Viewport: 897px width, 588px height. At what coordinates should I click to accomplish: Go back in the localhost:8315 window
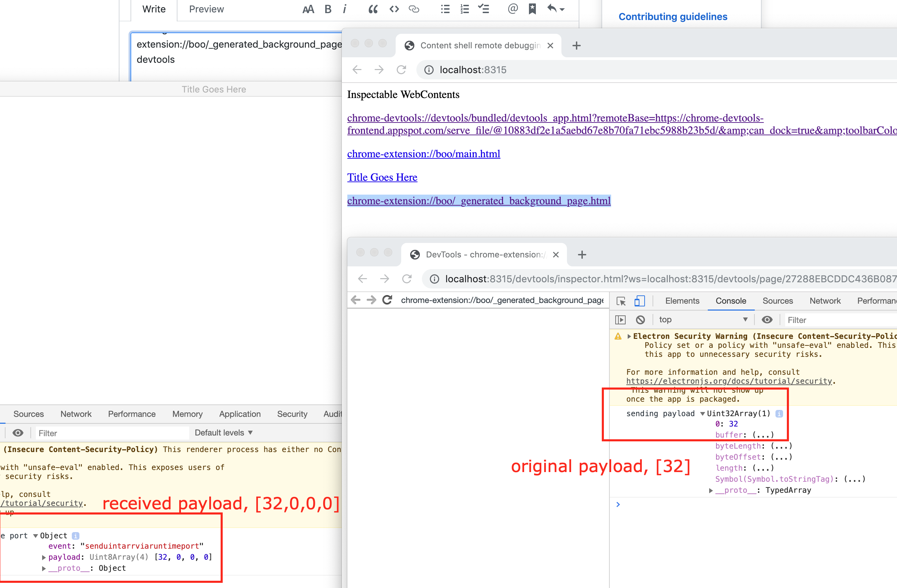pos(357,70)
